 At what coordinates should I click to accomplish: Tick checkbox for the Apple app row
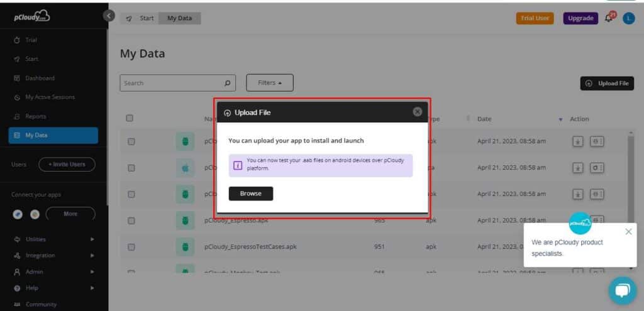tap(131, 168)
